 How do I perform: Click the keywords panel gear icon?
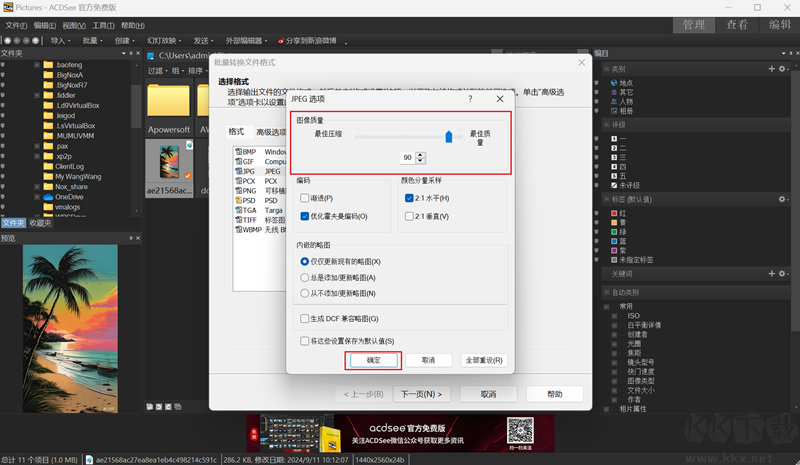point(782,273)
